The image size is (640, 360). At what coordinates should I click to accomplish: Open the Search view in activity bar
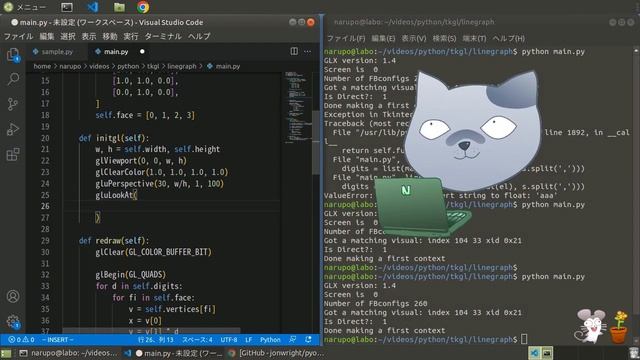tap(13, 79)
